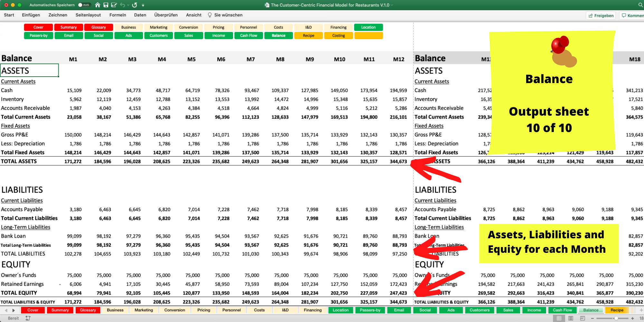Click the Current Assets underlined label
Viewport: 644px width, 322px height.
(18, 81)
